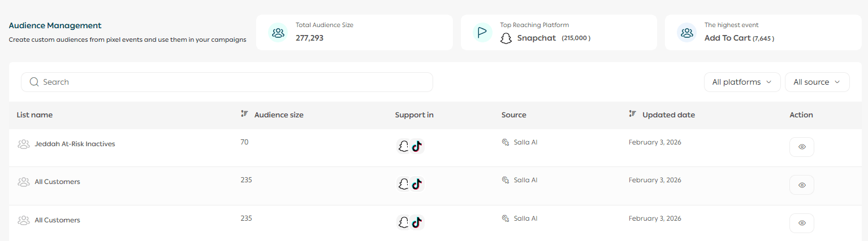This screenshot has height=241, width=868.
Task: Click the highest event people icon
Action: click(687, 33)
